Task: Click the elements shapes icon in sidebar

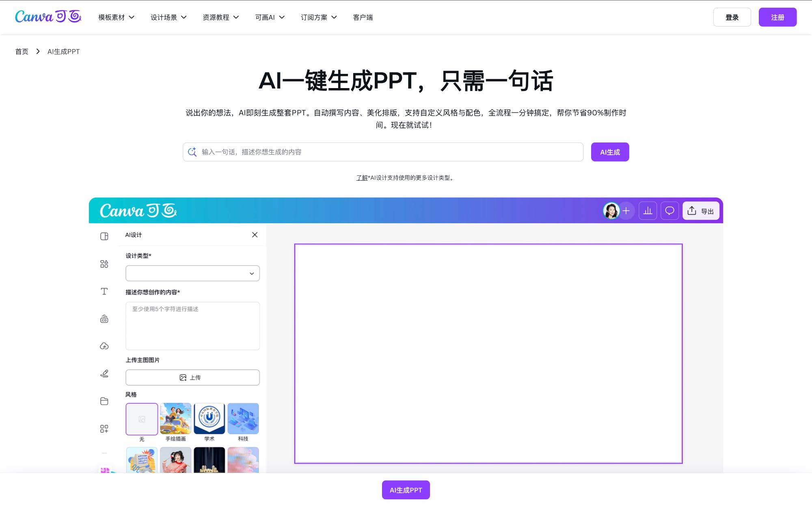Action: [x=104, y=264]
